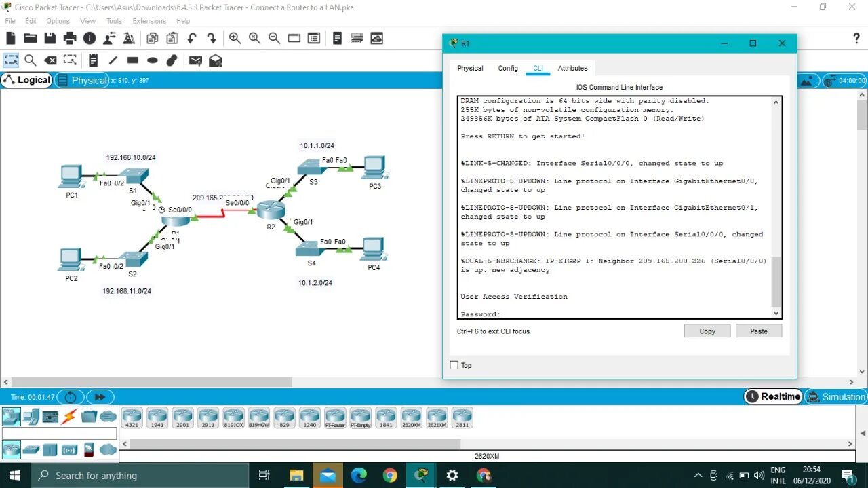Click PC4 in the topology

coord(374,248)
